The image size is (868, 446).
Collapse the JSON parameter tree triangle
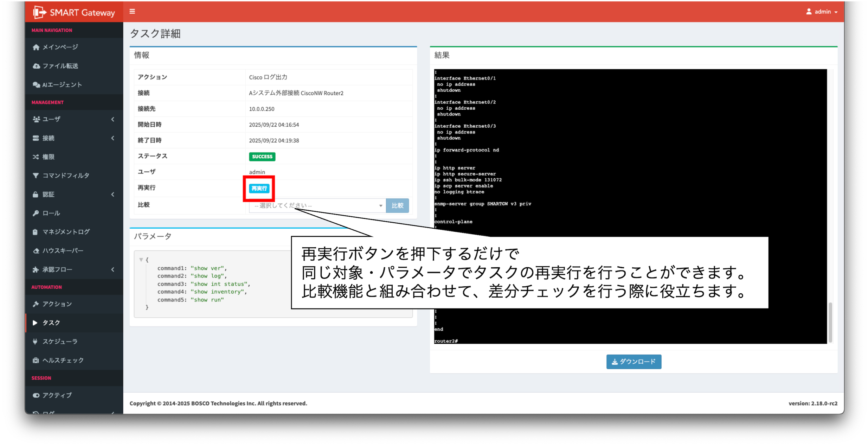(141, 260)
